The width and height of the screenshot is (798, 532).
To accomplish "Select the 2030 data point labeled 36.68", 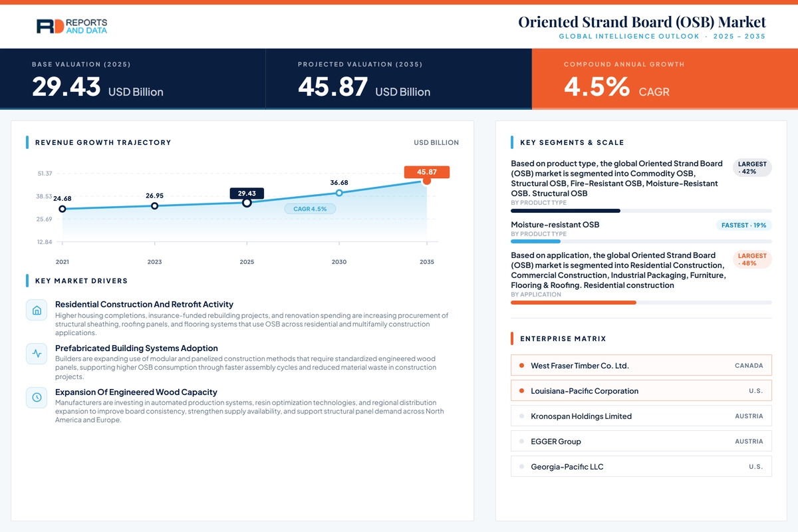I will (x=339, y=193).
